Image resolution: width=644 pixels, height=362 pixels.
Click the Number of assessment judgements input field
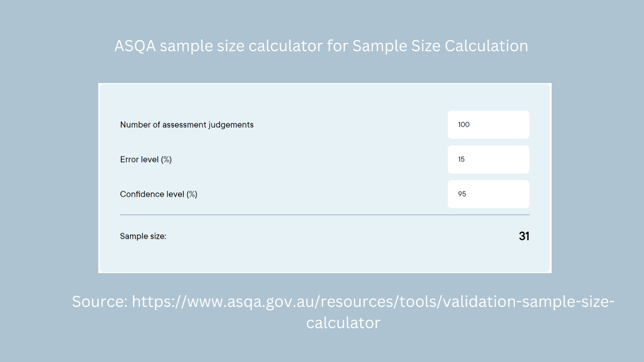(x=488, y=125)
